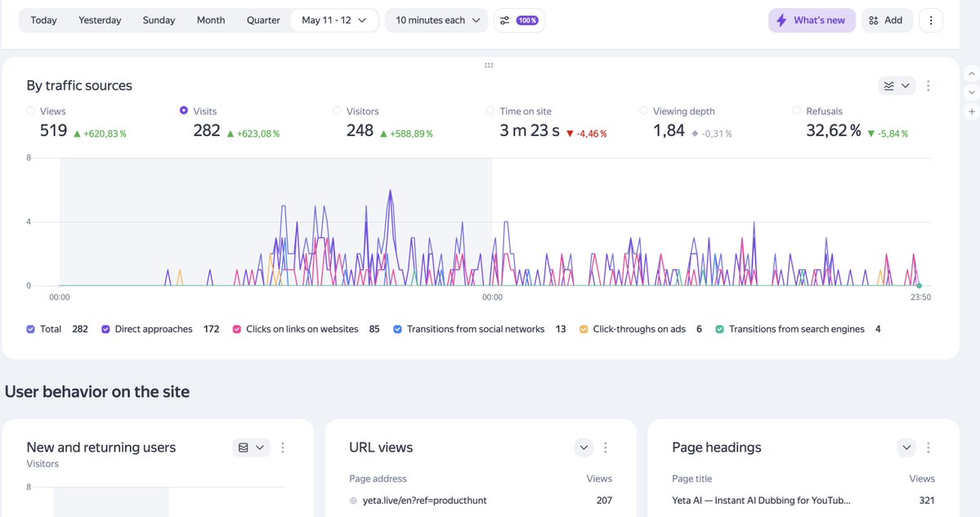Grab the drag handle above traffic sources
This screenshot has width=980, height=517.
tap(489, 65)
